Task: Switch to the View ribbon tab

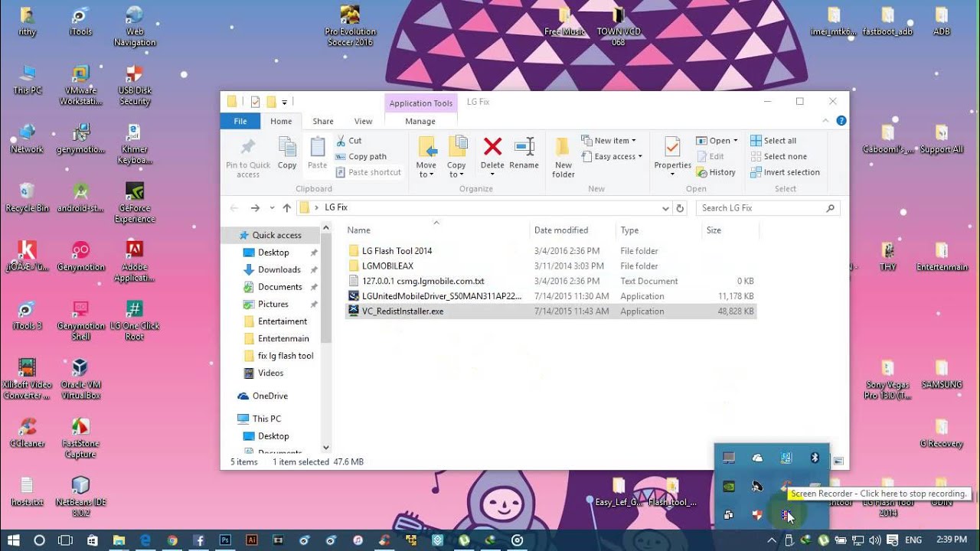Action: click(x=363, y=121)
